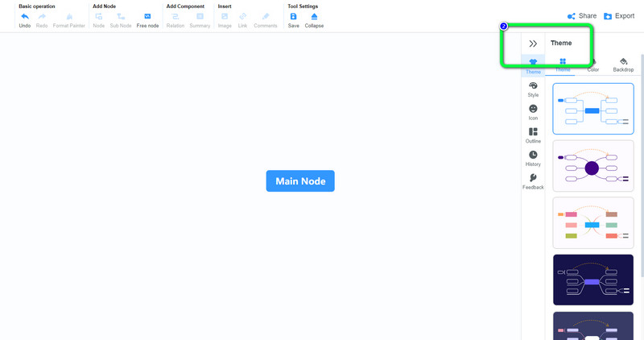Open the History sidebar section
The image size is (644, 340).
(x=533, y=159)
